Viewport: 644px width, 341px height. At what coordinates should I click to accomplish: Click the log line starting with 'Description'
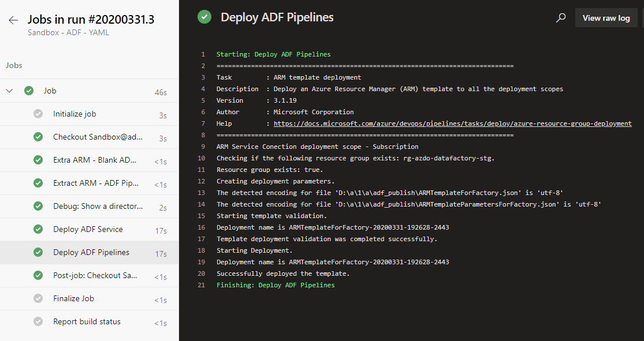point(390,89)
